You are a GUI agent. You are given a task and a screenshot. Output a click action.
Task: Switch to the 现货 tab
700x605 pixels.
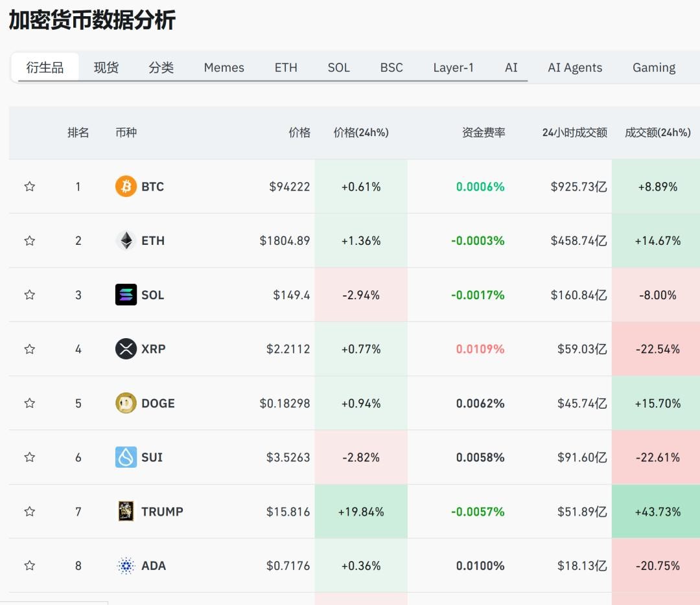106,67
